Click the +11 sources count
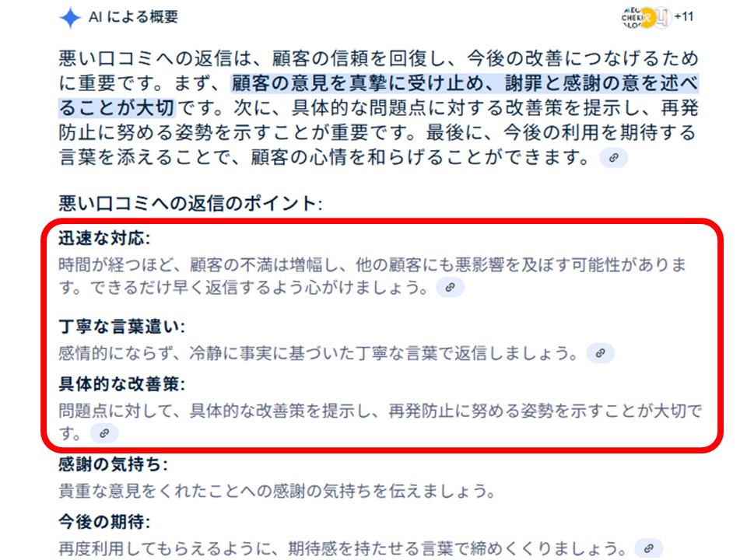The width and height of the screenshot is (747, 560). click(684, 17)
